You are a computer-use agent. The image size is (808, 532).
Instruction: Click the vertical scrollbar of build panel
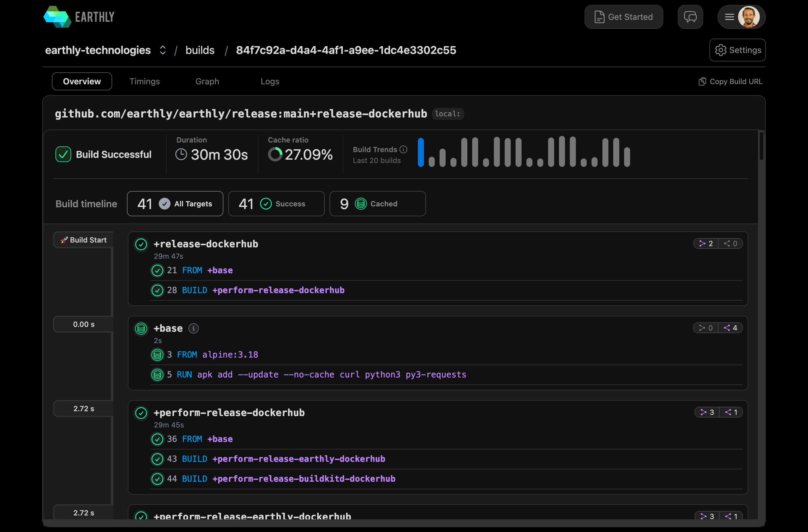coord(761,146)
